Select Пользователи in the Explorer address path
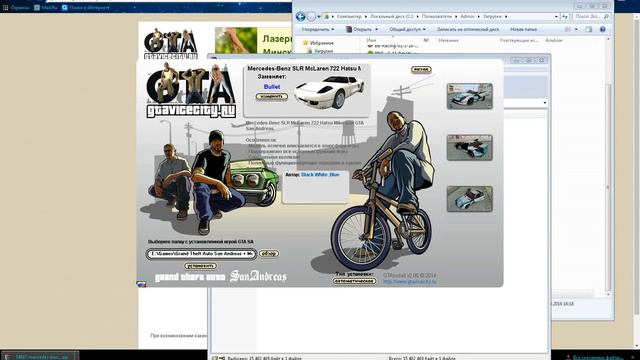 (x=437, y=16)
